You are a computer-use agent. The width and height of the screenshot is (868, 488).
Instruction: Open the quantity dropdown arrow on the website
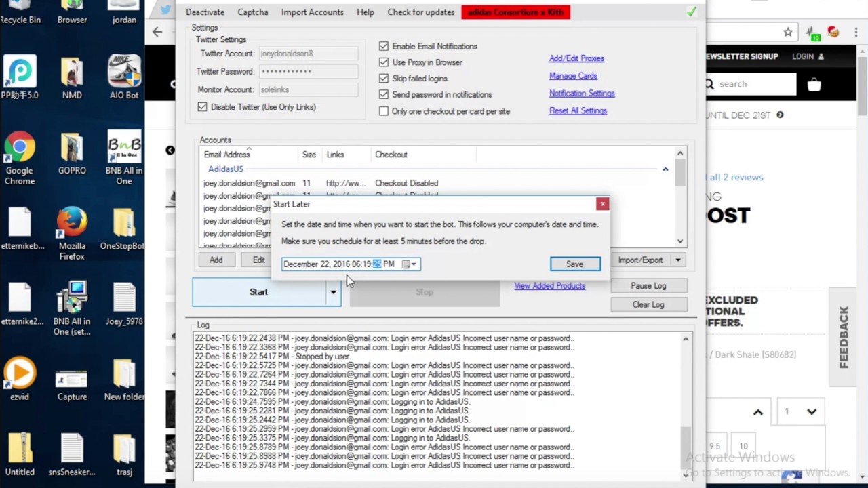(811, 411)
